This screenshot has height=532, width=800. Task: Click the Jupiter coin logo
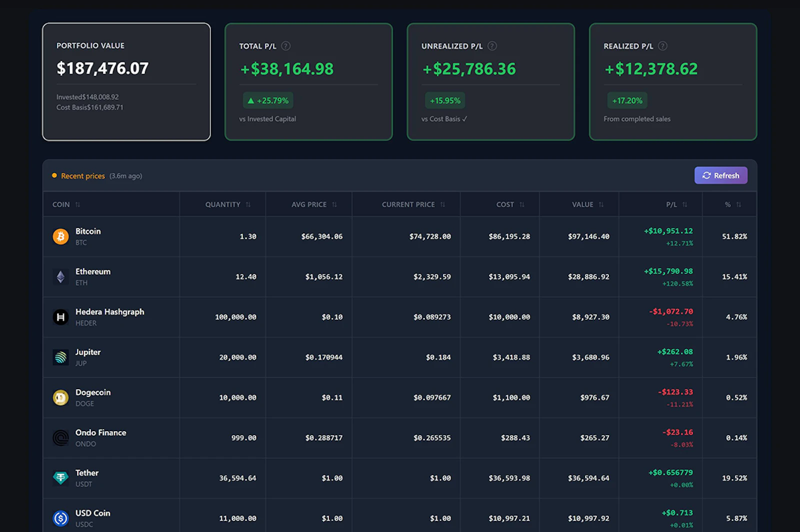[60, 357]
